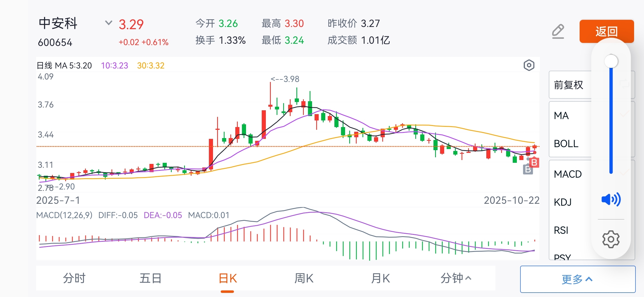Switch to the 分时 tab
This screenshot has width=644, height=297.
coord(74,278)
